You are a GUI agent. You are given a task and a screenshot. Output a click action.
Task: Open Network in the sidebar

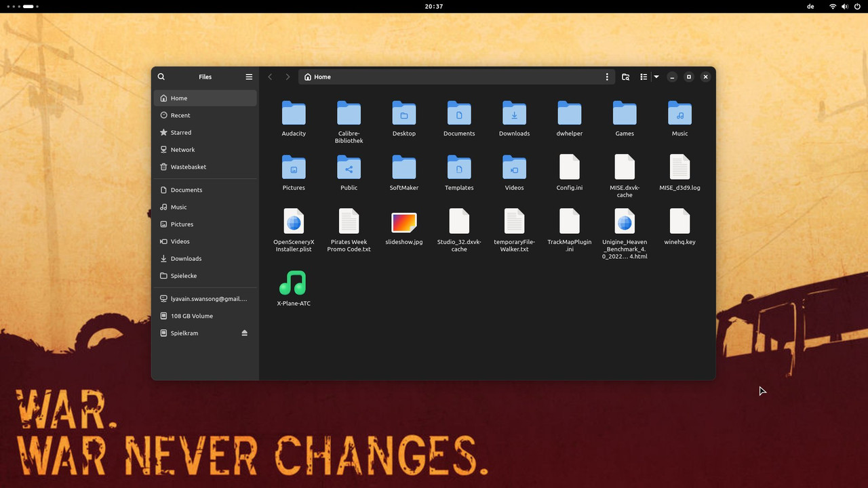click(205, 149)
